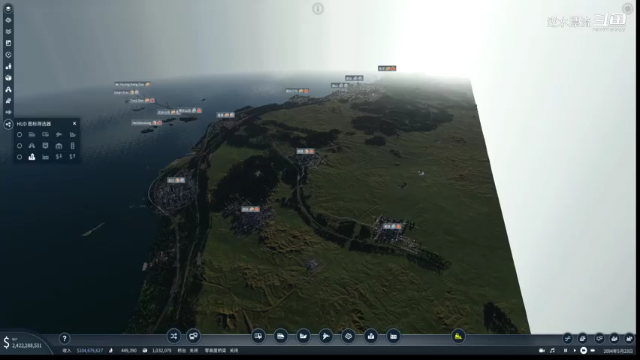Viewport: 640px width, 360px height.
Task: Select the HUD filter icon in sidebar
Action: pos(8,124)
